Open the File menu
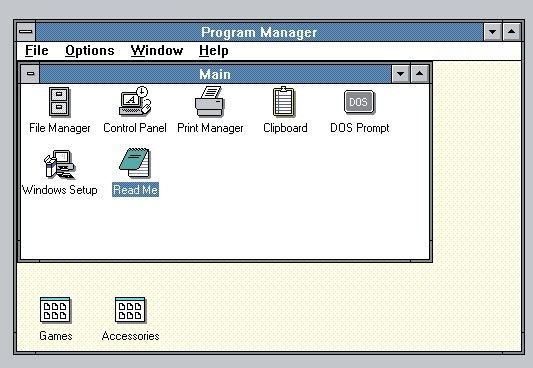Image resolution: width=533 pixels, height=368 pixels. tap(37, 51)
